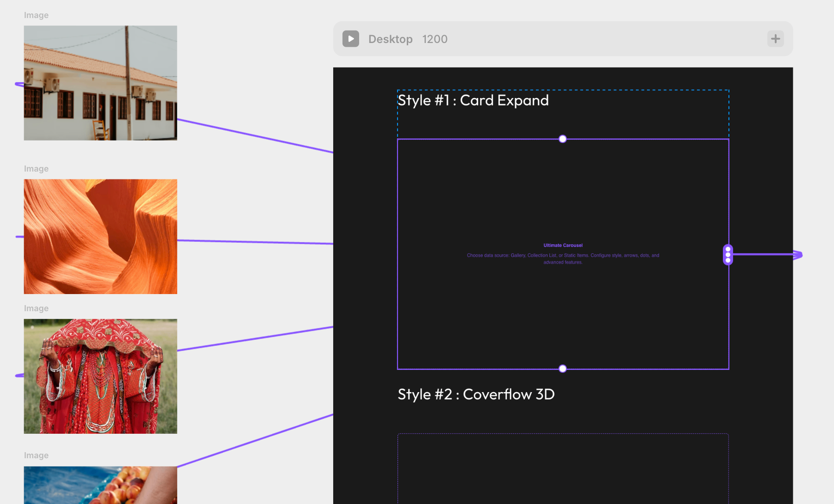Click the top center resize handle of the carousel

click(562, 139)
